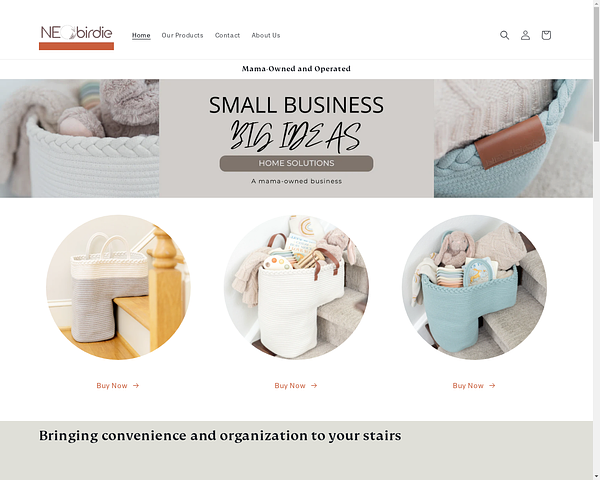Click arrow next to first Buy Now

pyautogui.click(x=136, y=385)
